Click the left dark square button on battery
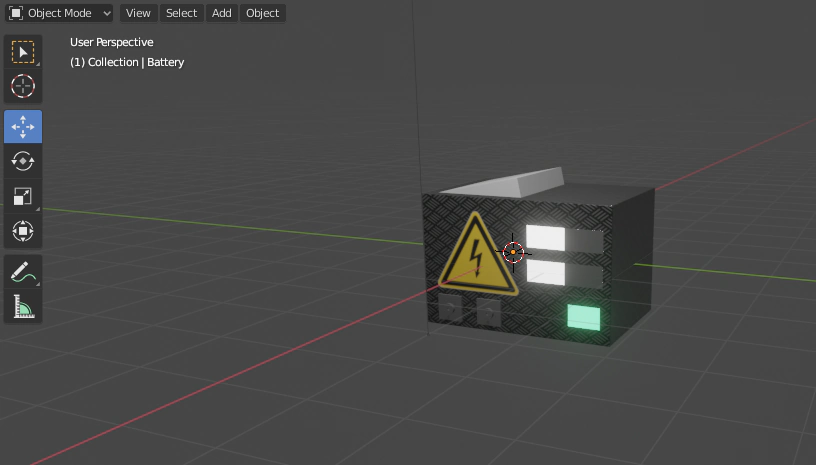Image resolution: width=816 pixels, height=465 pixels. click(450, 310)
